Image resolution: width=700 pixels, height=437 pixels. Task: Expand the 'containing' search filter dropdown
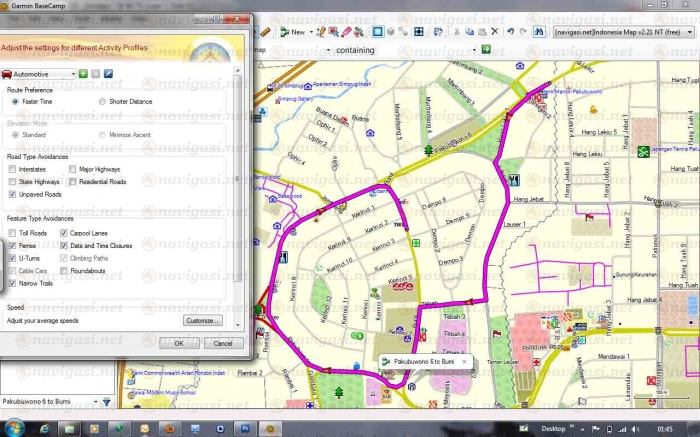[x=472, y=49]
